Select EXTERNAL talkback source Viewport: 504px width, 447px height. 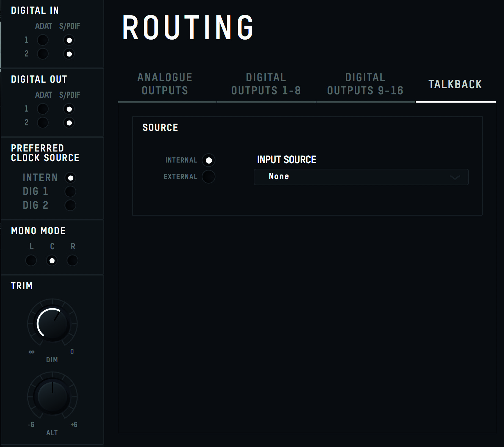[x=209, y=177]
